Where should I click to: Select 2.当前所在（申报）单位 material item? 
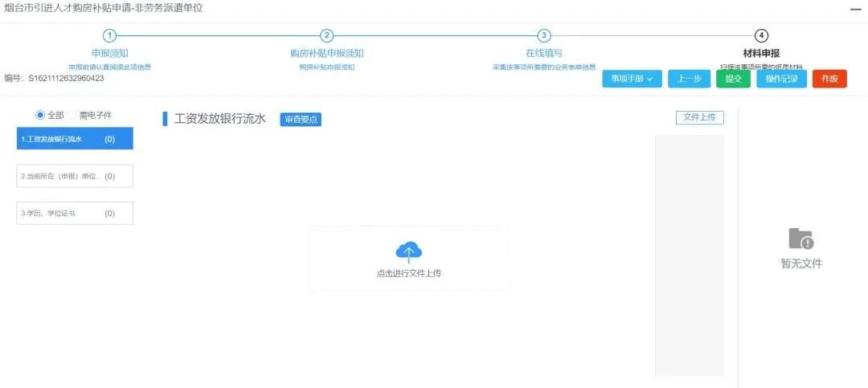(x=75, y=176)
